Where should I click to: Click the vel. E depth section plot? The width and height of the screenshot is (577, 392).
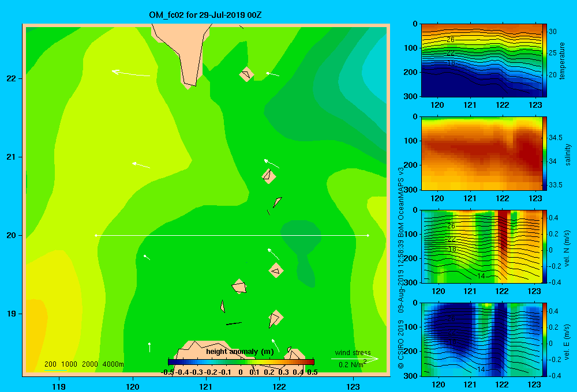pos(481,340)
